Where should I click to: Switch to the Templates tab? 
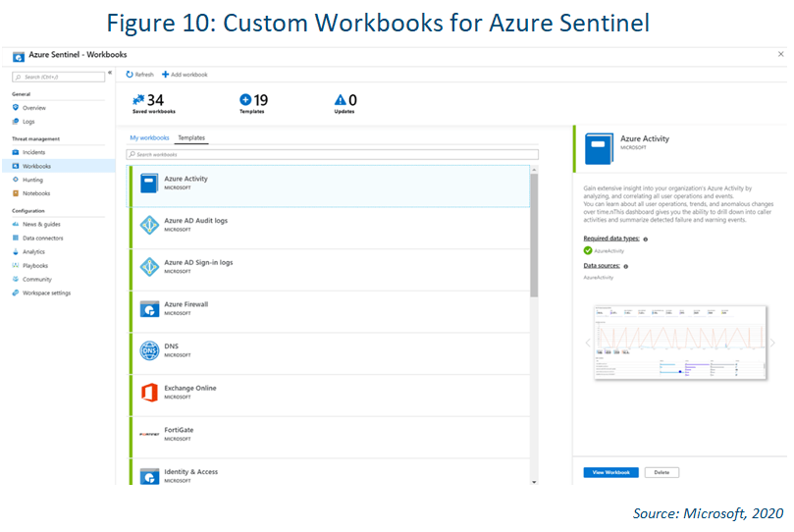coord(191,137)
